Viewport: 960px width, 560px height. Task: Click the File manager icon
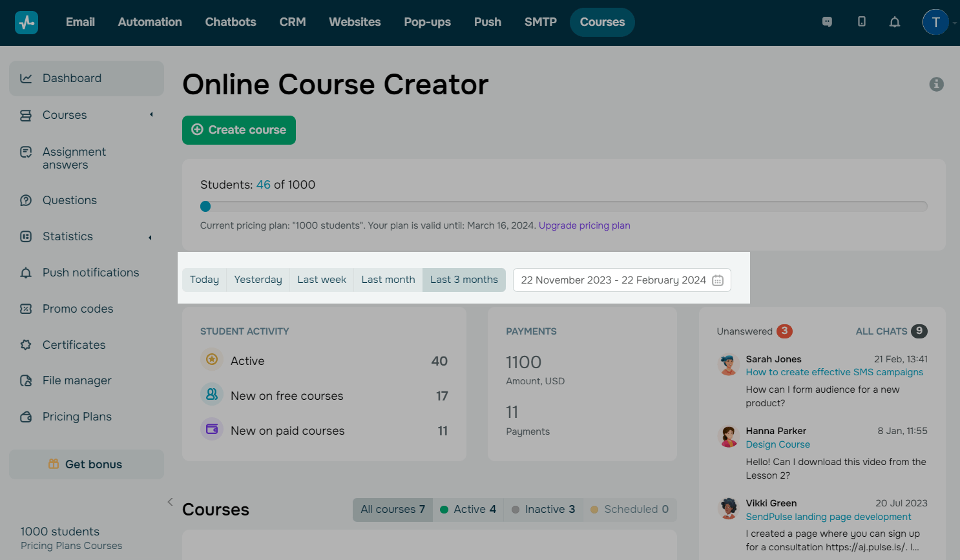click(x=26, y=380)
